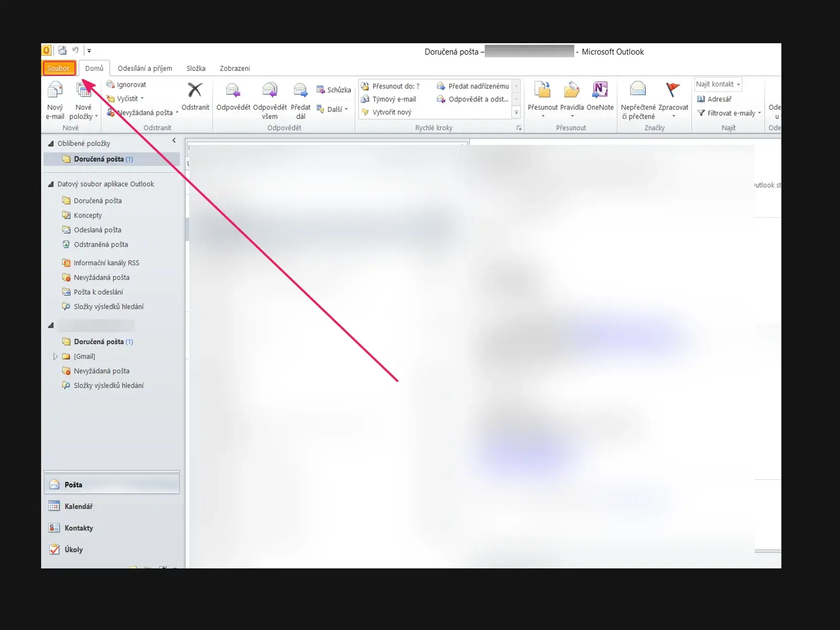Expand the [Gmail] folder
Image resolution: width=840 pixels, height=630 pixels.
coord(55,356)
